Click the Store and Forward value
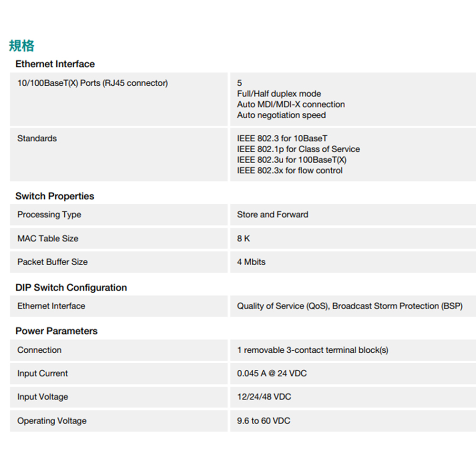Screen dimensions: 476x476 [272, 215]
